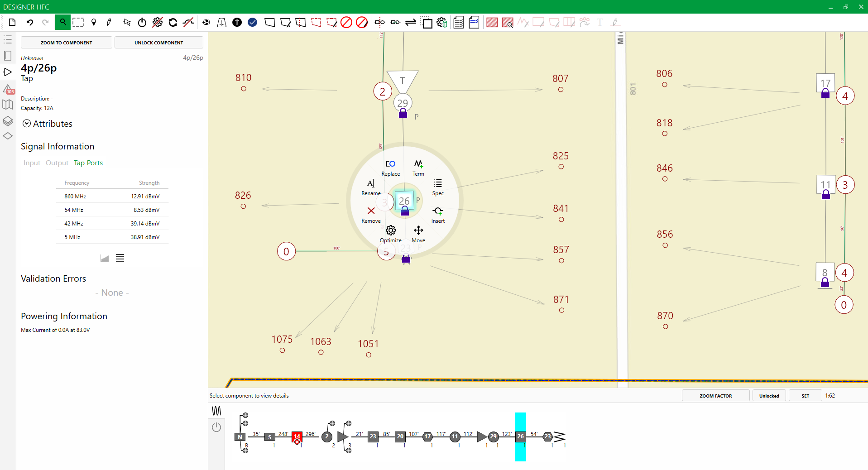This screenshot has height=470, width=868.
Task: Click the Move icon in radial menu
Action: click(418, 234)
